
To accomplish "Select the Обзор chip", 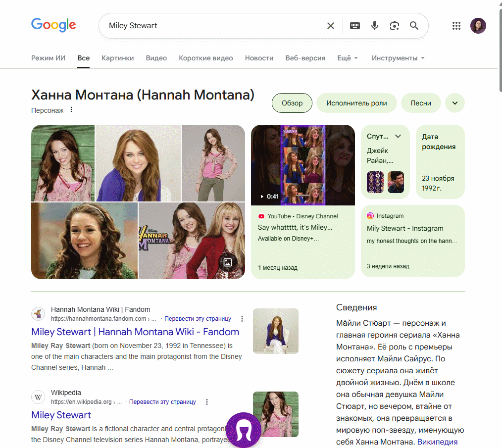I will click(x=292, y=103).
